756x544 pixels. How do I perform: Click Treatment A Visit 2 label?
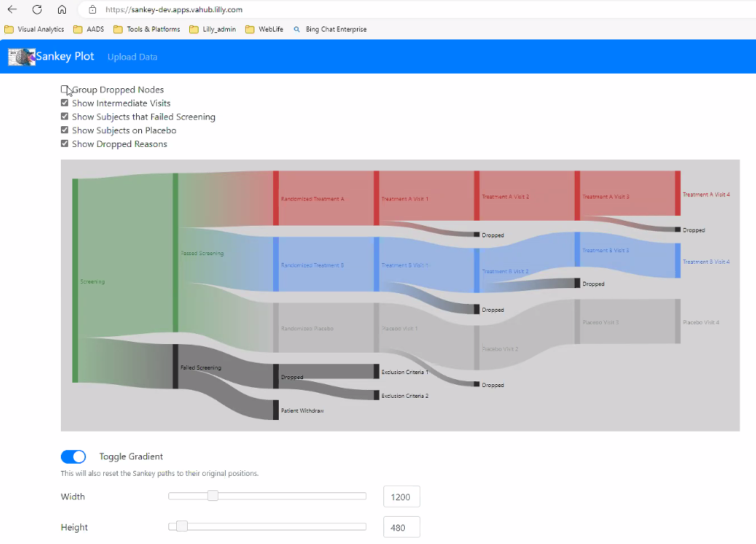coord(505,197)
